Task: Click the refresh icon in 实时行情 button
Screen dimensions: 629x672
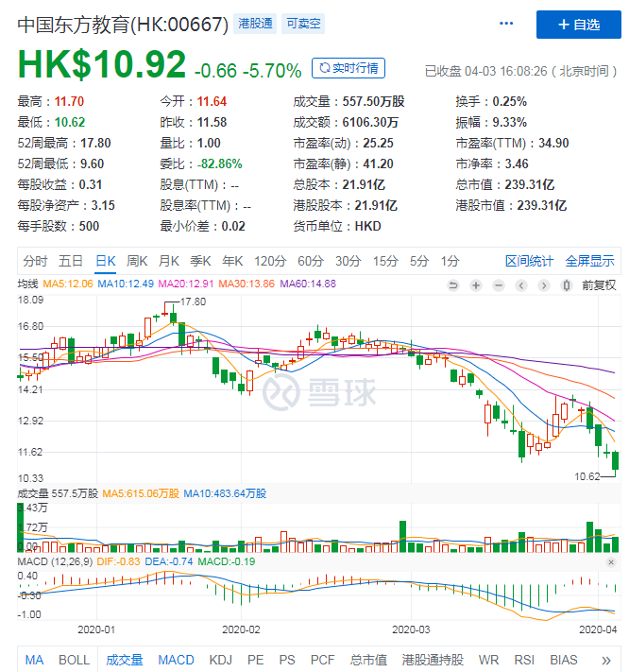Action: pos(325,68)
